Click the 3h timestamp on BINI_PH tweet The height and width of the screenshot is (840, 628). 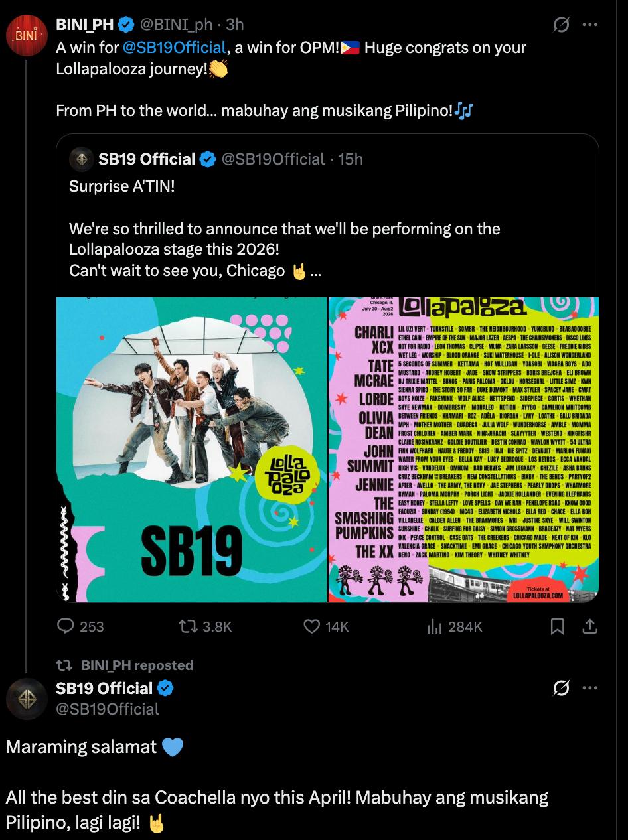[x=235, y=25]
